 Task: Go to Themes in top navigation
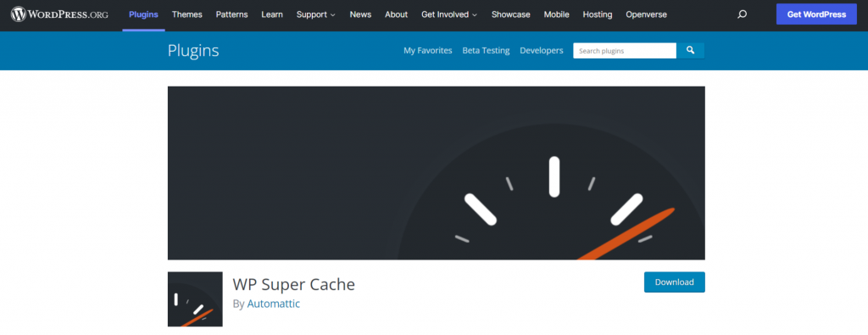coord(187,14)
